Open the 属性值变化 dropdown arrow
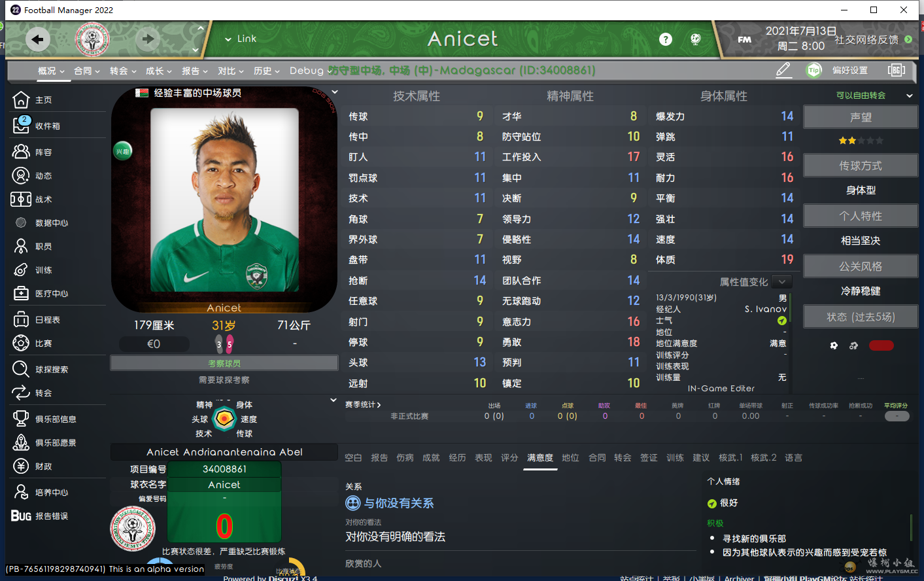 point(782,282)
